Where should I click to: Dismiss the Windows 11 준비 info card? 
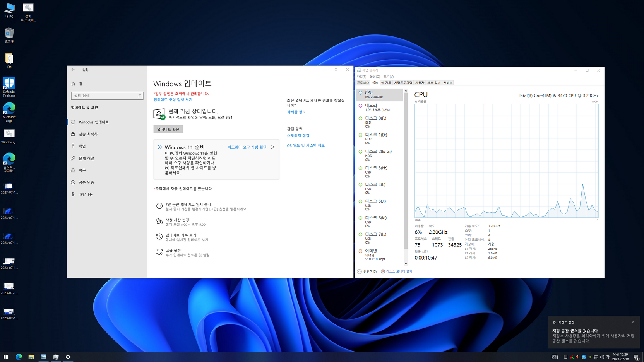[273, 147]
